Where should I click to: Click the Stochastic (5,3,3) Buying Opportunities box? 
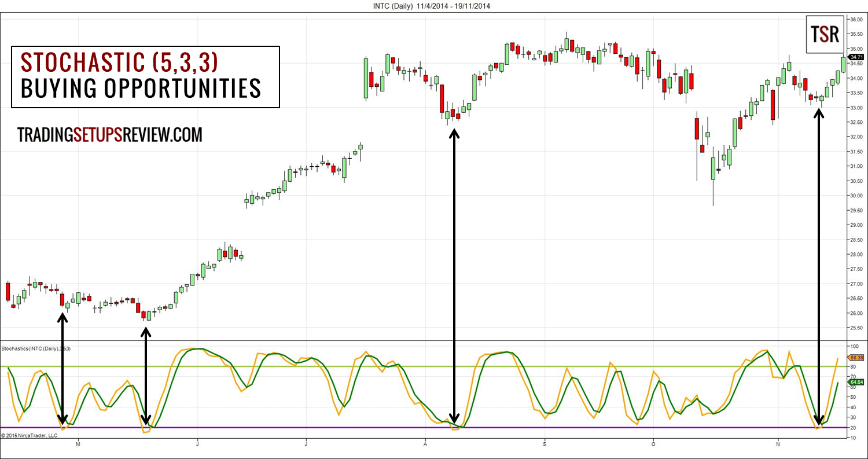coord(146,77)
